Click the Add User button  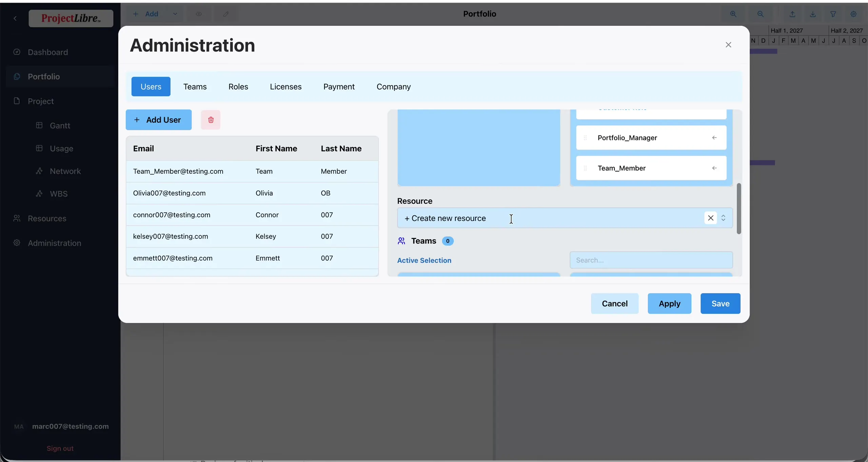(x=159, y=120)
